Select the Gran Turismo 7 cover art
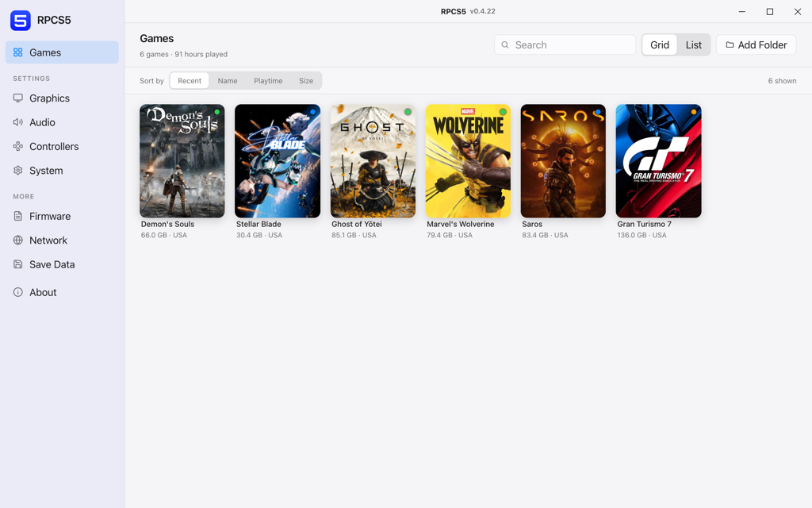This screenshot has width=812, height=508. [659, 160]
